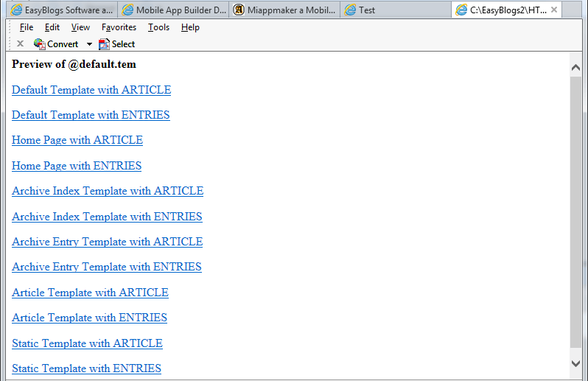This screenshot has height=381, width=588.
Task: Open Default Template with ENTRIES link
Action: pos(91,115)
